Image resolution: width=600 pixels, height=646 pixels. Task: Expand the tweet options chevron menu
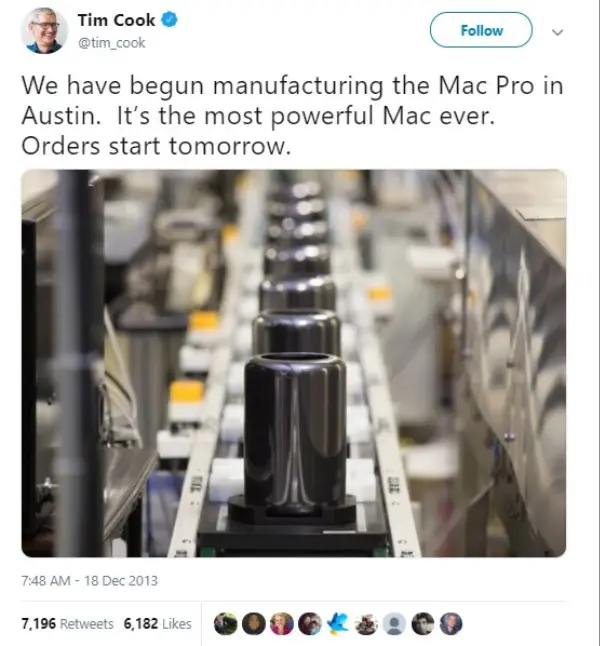point(557,32)
